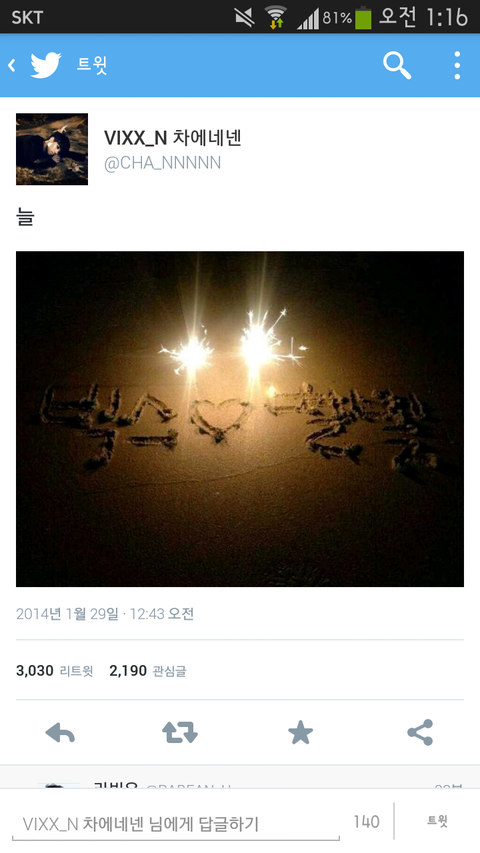Viewport: 480px width, 853px height.
Task: Retweet this post using the retweet icon
Action: (x=180, y=733)
